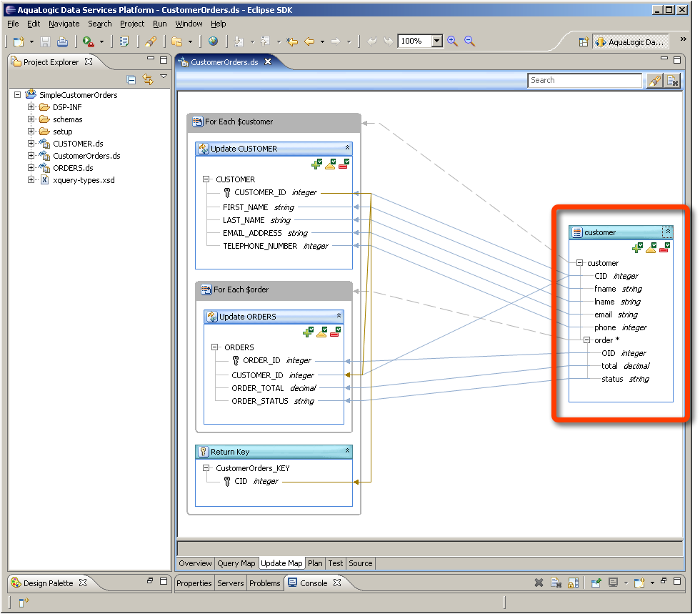The image size is (700, 614).
Task: Select xquery-types.xsd in Project Explorer
Action: (x=84, y=180)
